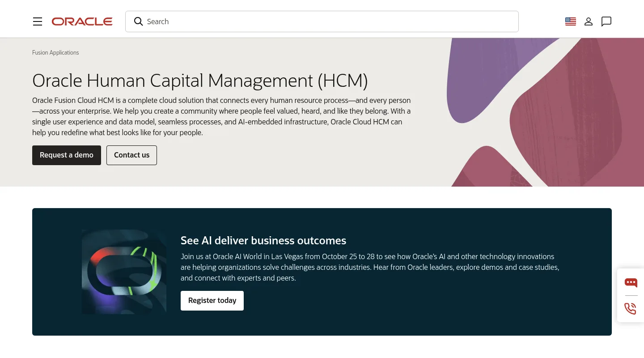The image size is (644, 358).
Task: Open the US flag country selector
Action: (x=571, y=21)
